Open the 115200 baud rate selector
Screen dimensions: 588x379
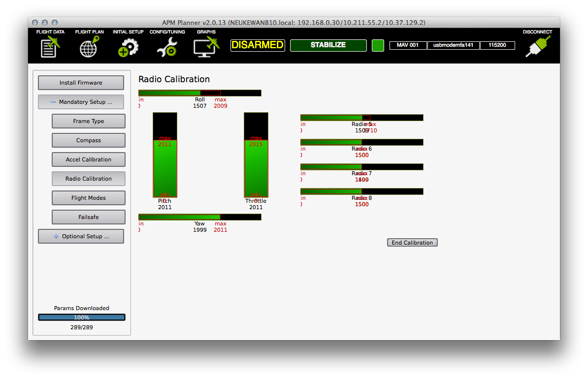click(497, 45)
